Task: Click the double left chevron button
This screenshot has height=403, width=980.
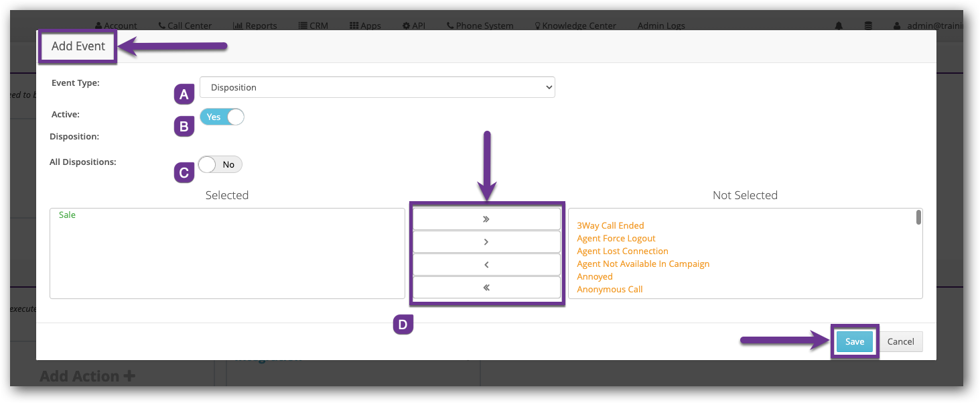Action: click(x=486, y=288)
